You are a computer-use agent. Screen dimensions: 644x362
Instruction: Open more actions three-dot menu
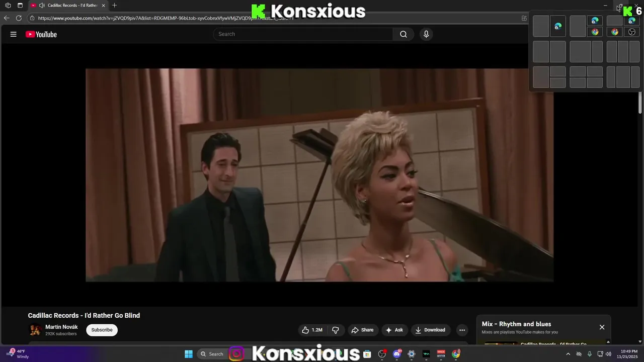click(462, 330)
